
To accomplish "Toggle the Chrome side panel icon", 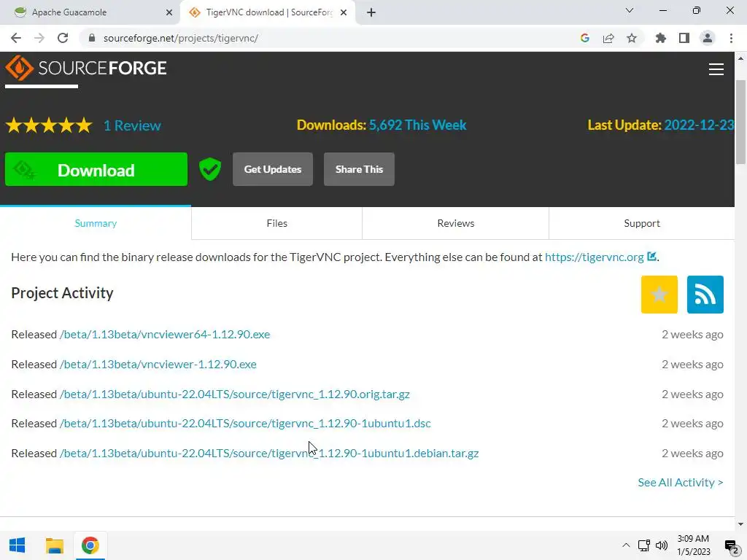I will pyautogui.click(x=684, y=38).
